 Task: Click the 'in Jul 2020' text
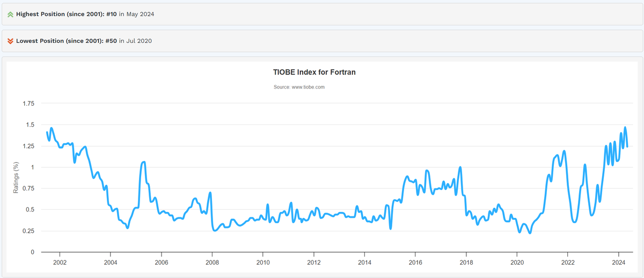click(135, 41)
